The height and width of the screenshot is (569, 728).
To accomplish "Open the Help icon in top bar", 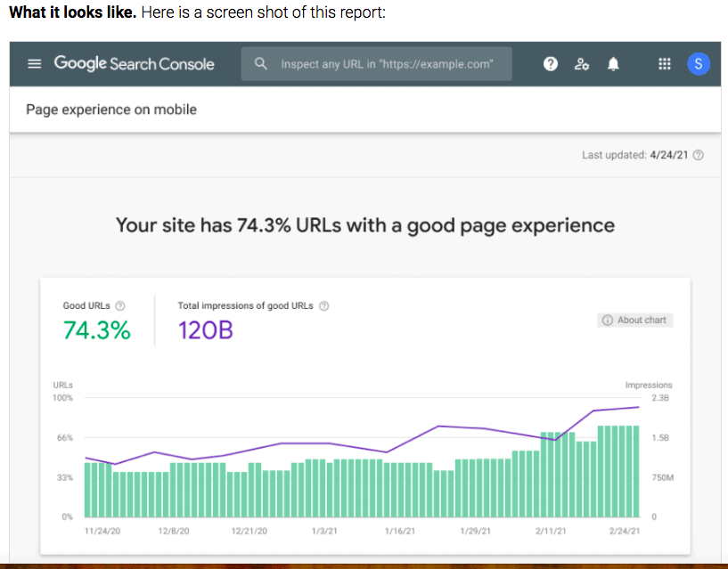I will (551, 64).
